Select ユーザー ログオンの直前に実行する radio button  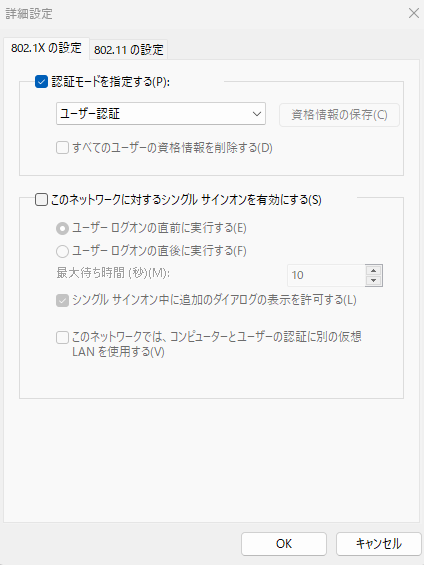62,228
